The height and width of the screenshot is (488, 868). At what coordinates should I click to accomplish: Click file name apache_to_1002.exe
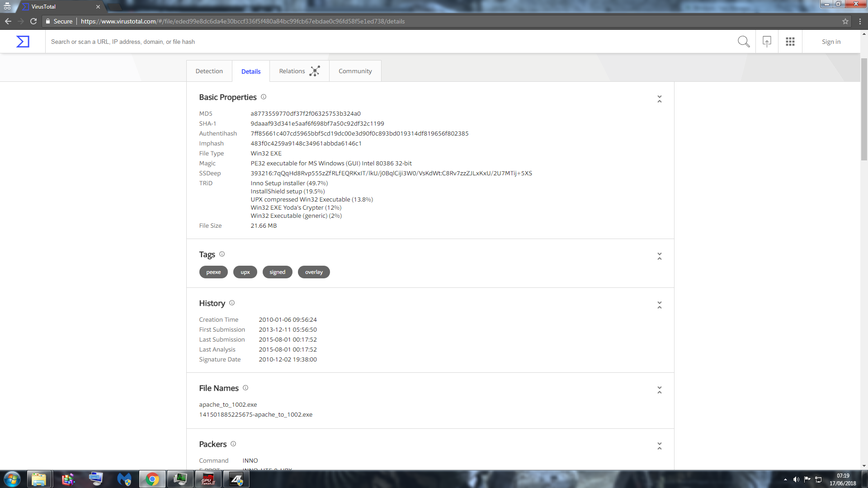[x=228, y=404]
